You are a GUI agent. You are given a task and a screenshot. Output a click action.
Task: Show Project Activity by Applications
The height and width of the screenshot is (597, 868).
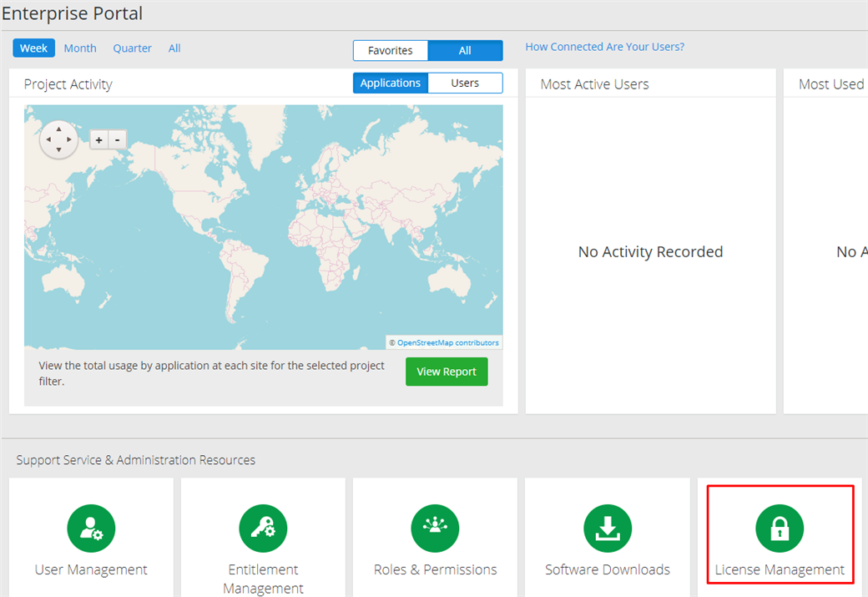coord(391,83)
